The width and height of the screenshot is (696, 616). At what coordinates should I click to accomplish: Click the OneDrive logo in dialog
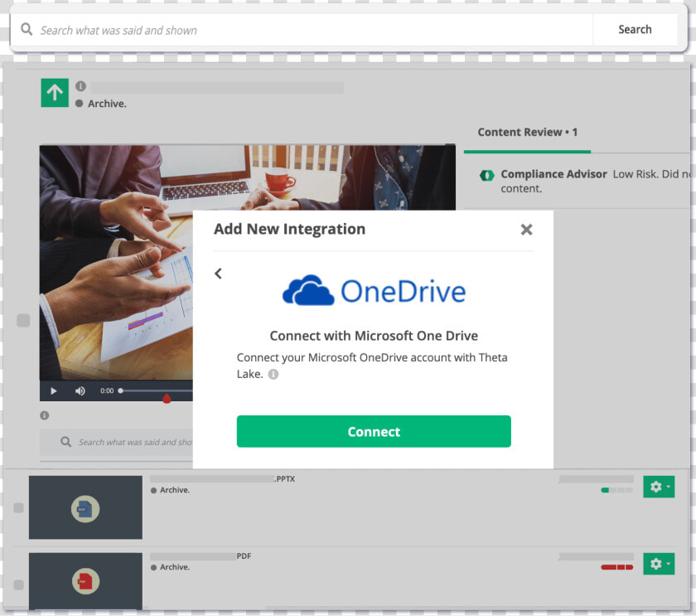click(x=374, y=291)
